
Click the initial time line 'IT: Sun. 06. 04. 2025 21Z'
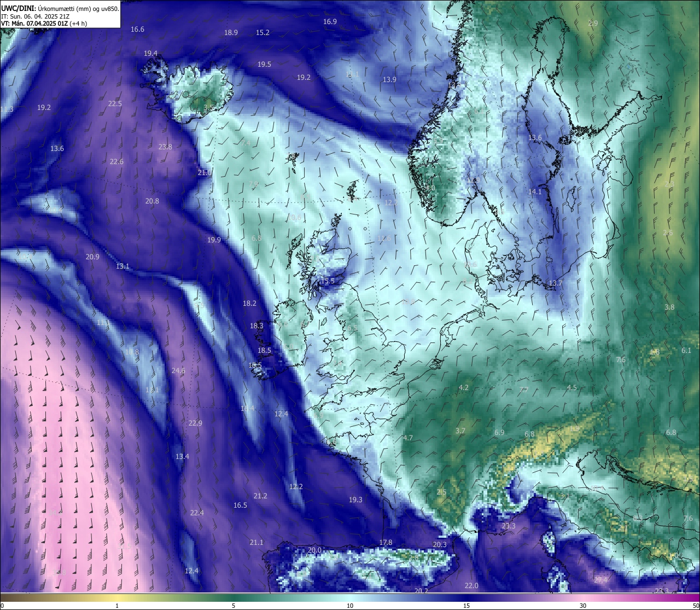[35, 16]
